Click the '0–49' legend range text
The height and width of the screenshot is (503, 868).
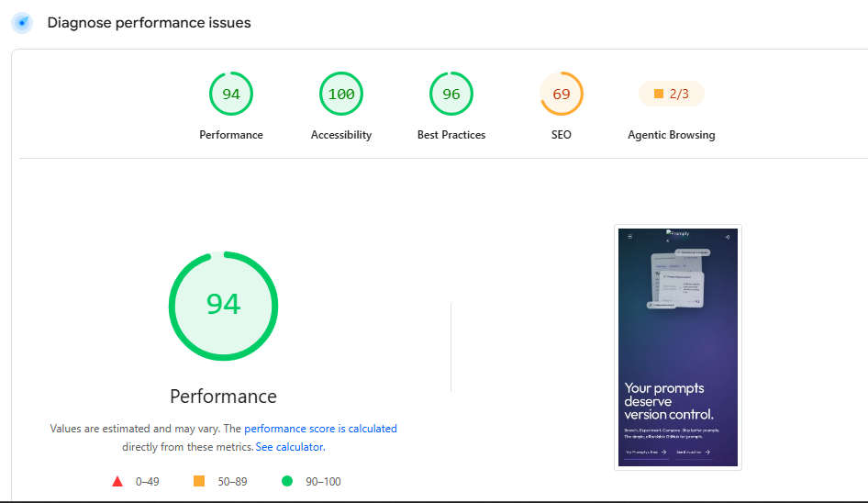pos(147,481)
